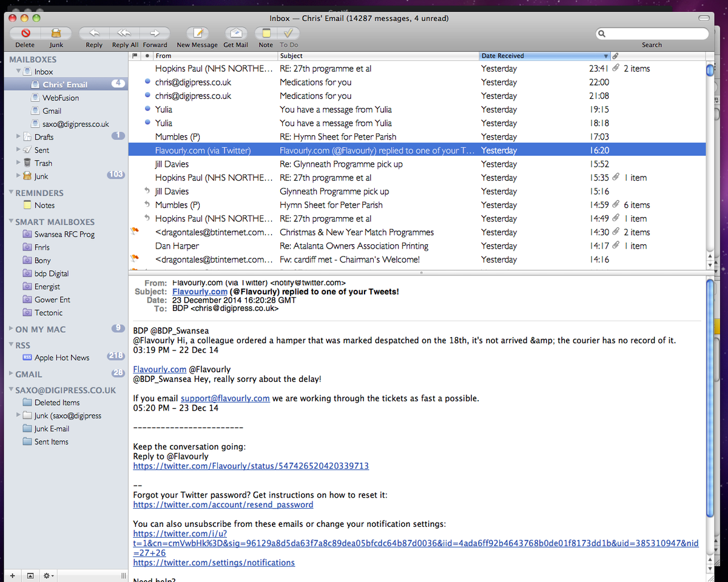
Task: Select the Gmail inbox in sidebar
Action: pyautogui.click(x=52, y=111)
